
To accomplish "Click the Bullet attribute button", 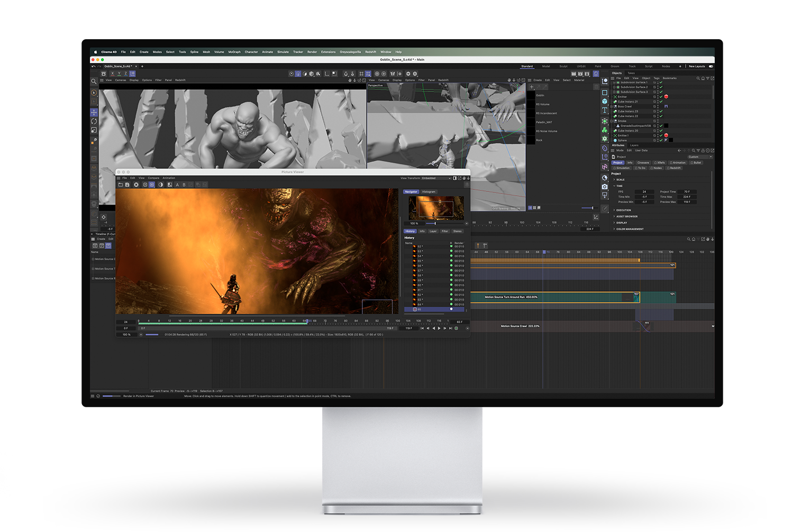I will tap(696, 163).
